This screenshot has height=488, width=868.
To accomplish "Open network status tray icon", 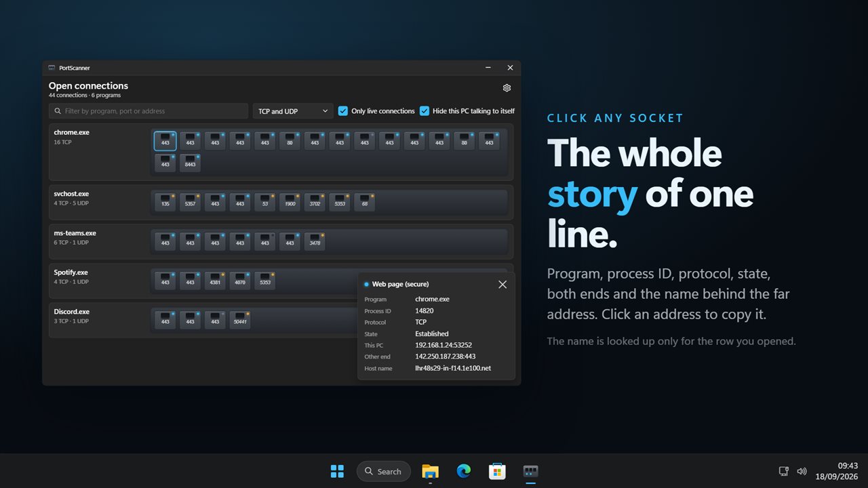I will pos(783,471).
